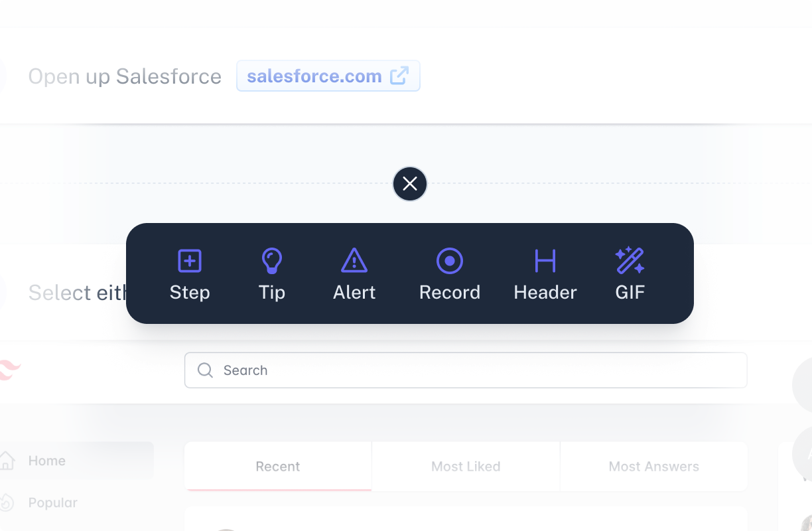Choose the Alert triangle icon
This screenshot has height=531, width=812.
pyautogui.click(x=354, y=261)
